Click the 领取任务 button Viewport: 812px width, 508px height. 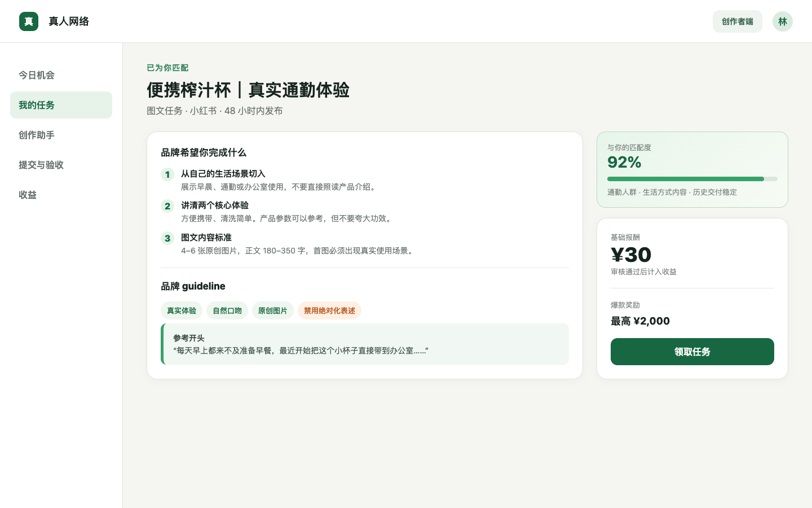click(x=692, y=352)
